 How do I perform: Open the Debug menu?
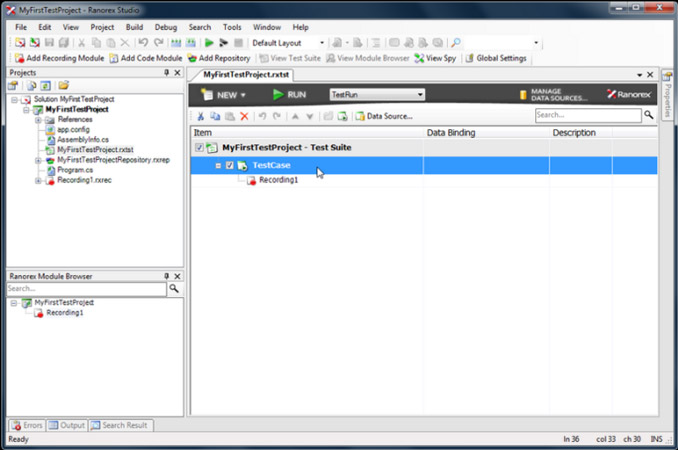pos(166,27)
